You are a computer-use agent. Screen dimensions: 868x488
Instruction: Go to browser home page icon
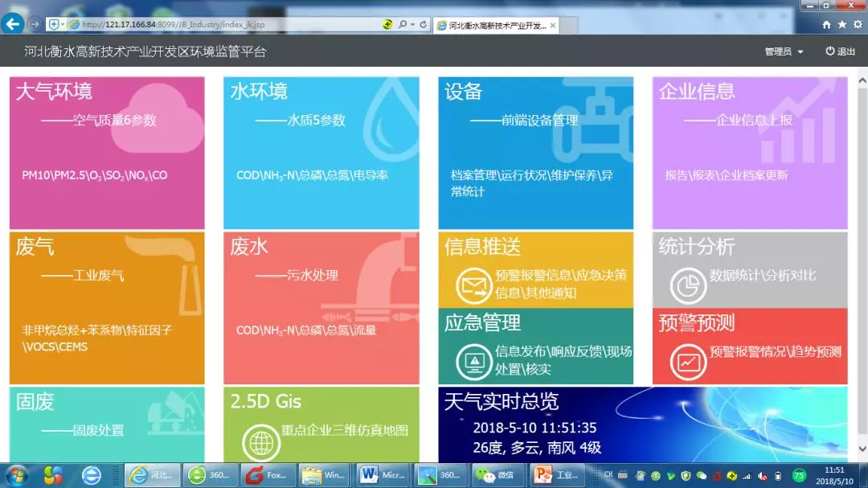tap(826, 25)
